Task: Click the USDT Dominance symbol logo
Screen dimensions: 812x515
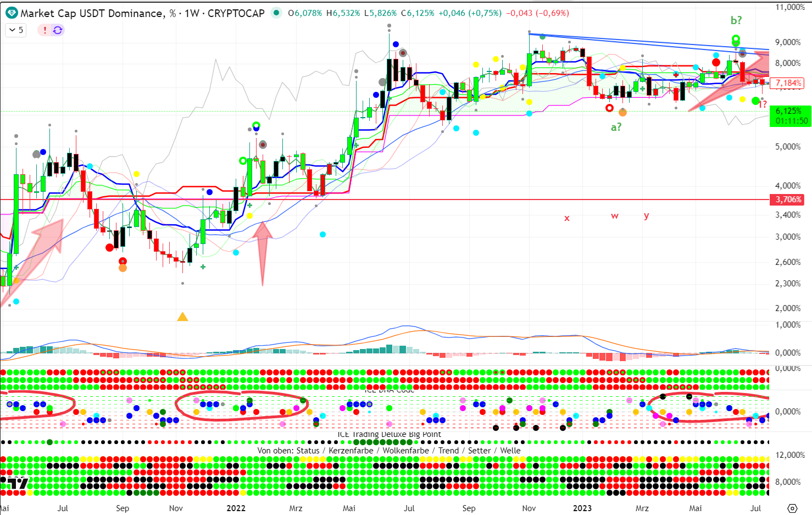Action: pyautogui.click(x=11, y=13)
